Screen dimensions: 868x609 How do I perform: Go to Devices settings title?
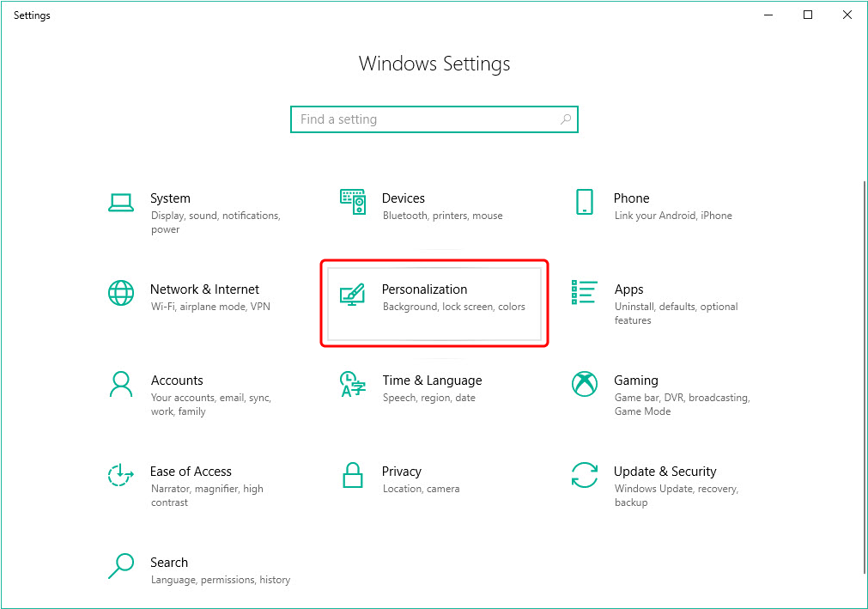coord(403,198)
